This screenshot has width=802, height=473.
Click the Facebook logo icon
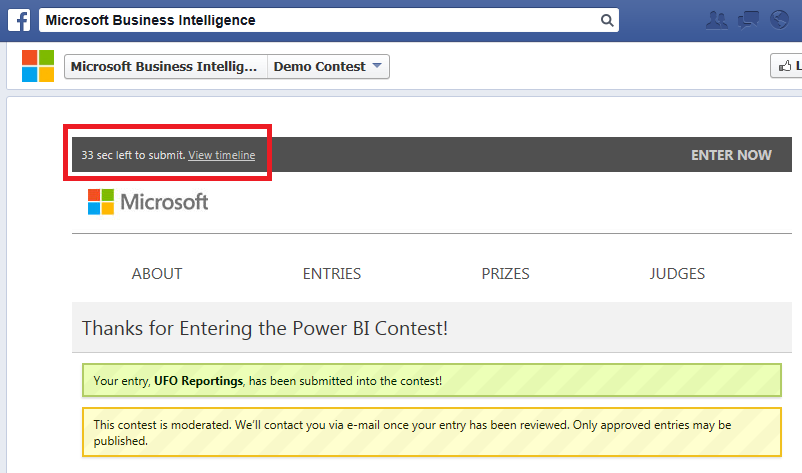pyautogui.click(x=20, y=20)
